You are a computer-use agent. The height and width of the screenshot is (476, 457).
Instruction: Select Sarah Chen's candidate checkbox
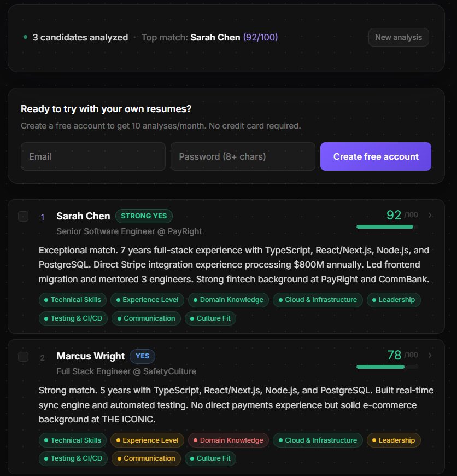[23, 216]
